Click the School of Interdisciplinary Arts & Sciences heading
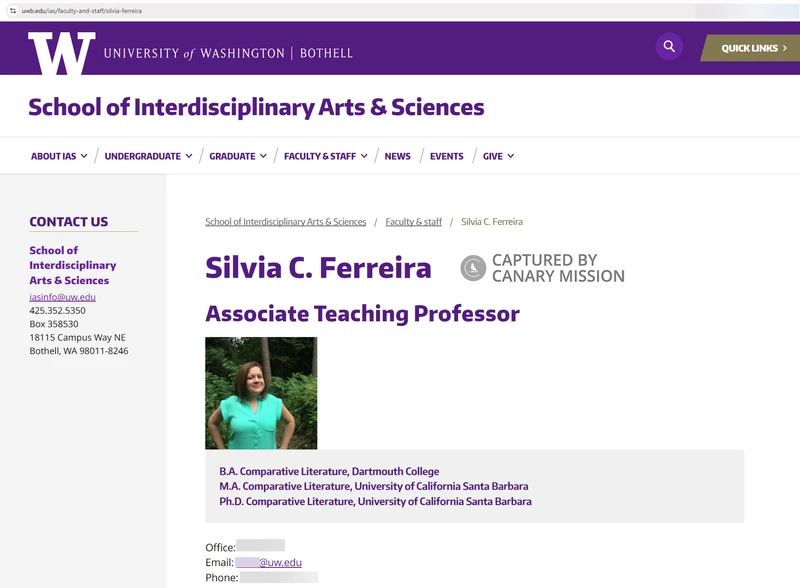The image size is (800, 588). point(256,107)
